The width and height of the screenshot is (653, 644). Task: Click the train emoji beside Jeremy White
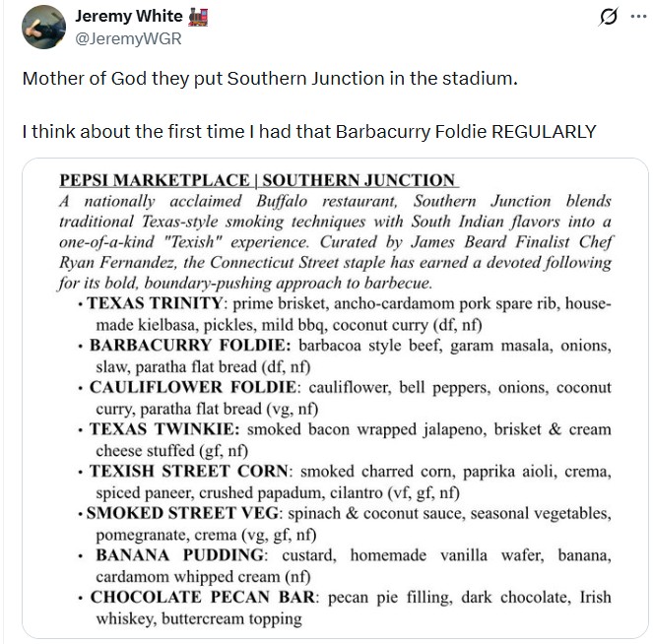pos(198,17)
